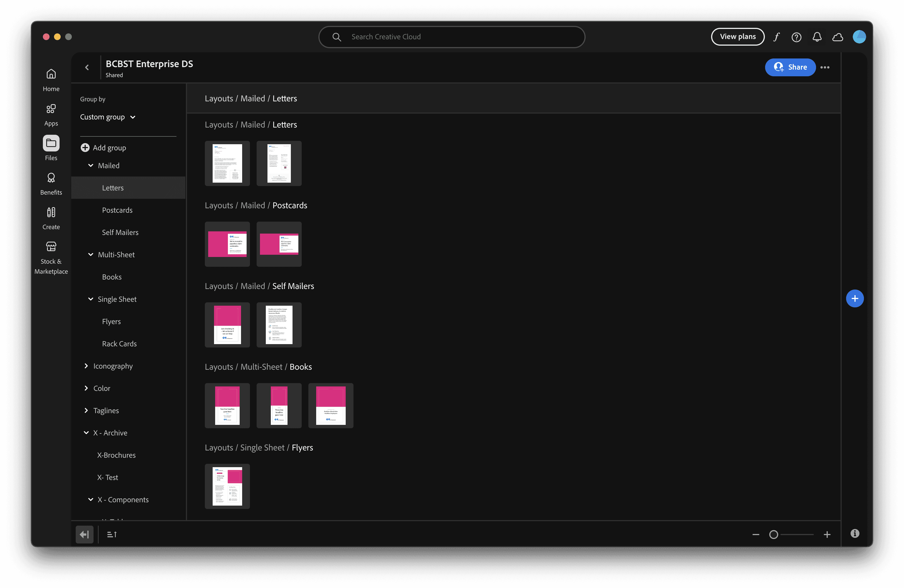904x588 pixels.
Task: Toggle sort order icon in footer
Action: 112,535
